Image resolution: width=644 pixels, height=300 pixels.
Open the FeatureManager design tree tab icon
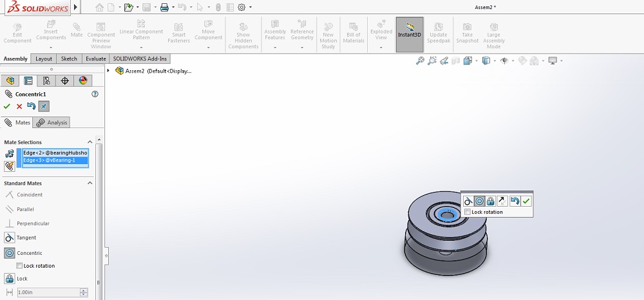(x=10, y=80)
